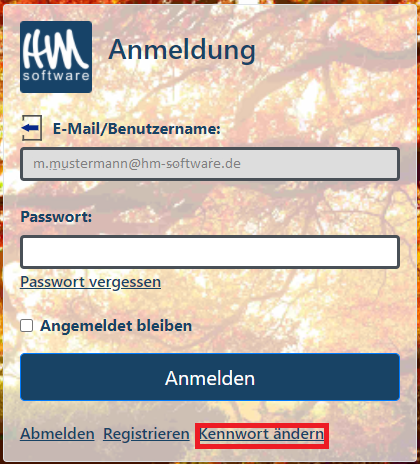The image size is (420, 464).
Task: Click the Passwort label above the field
Action: point(56,217)
